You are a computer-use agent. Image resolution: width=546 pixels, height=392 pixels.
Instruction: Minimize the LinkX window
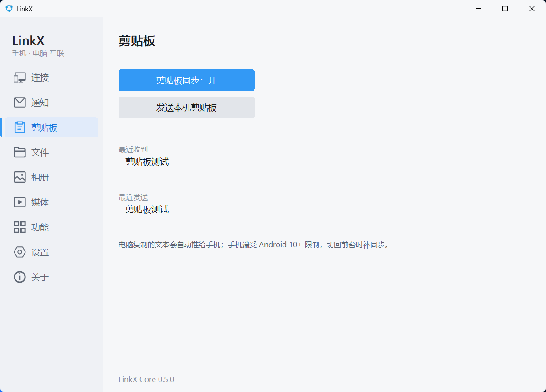478,9
